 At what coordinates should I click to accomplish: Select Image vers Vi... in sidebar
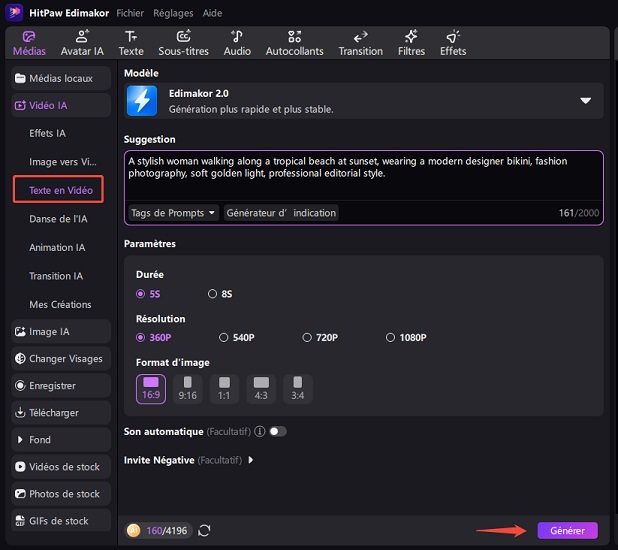pos(63,162)
